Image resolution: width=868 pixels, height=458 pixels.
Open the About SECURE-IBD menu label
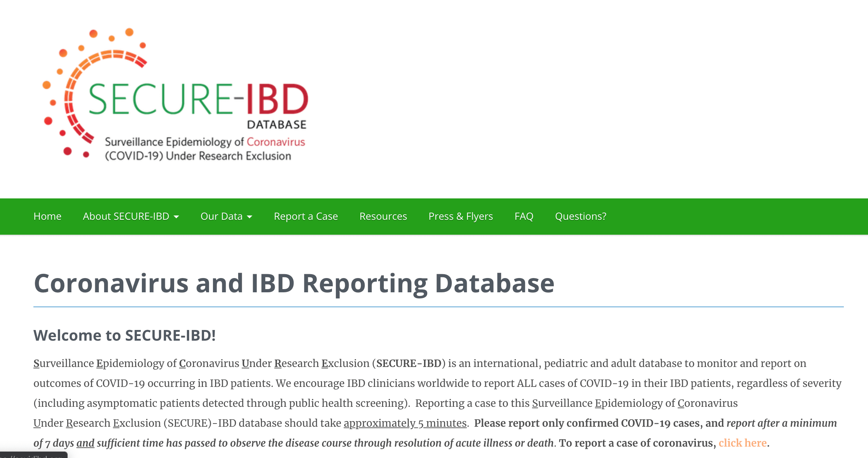click(x=126, y=216)
